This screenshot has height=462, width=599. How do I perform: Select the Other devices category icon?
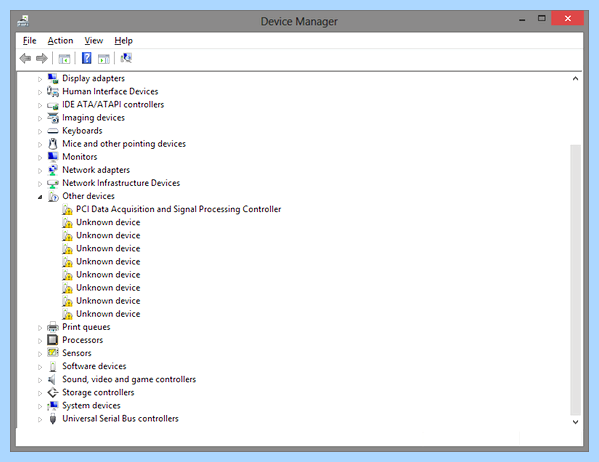pos(53,196)
